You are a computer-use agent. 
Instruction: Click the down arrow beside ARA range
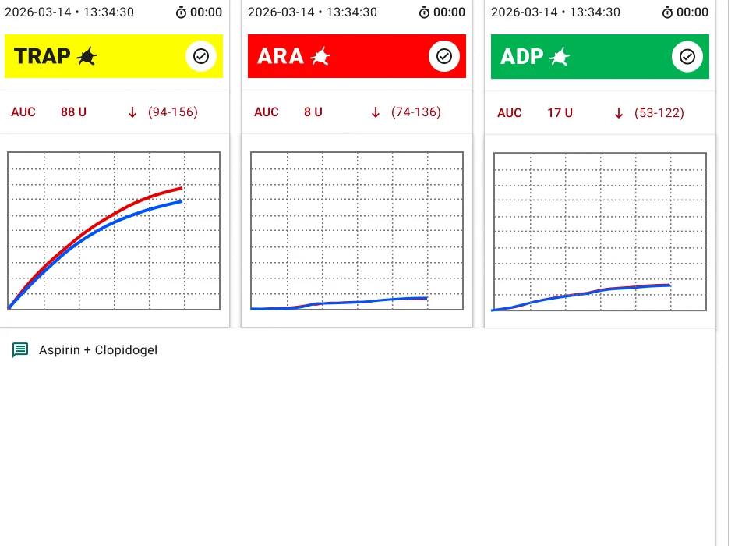click(x=376, y=112)
